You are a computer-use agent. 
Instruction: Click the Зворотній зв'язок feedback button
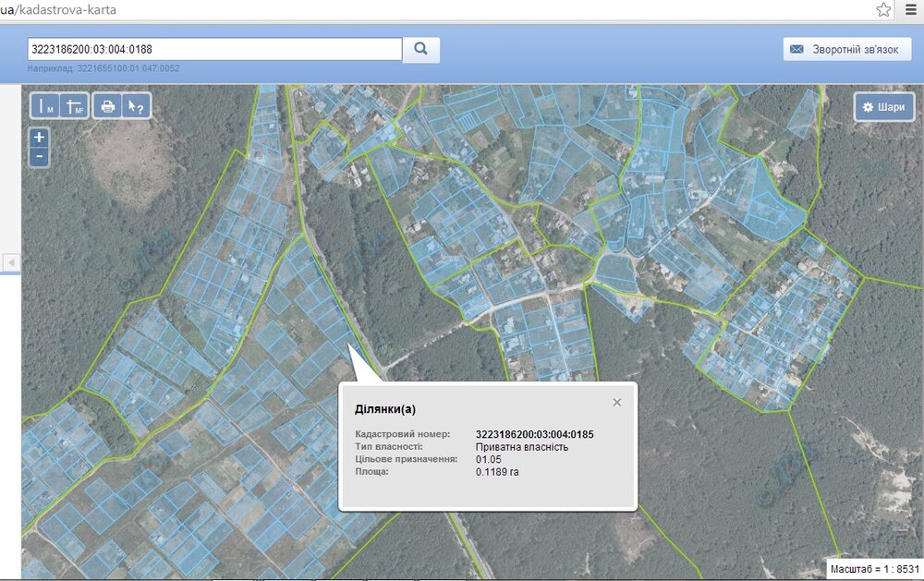(x=847, y=49)
